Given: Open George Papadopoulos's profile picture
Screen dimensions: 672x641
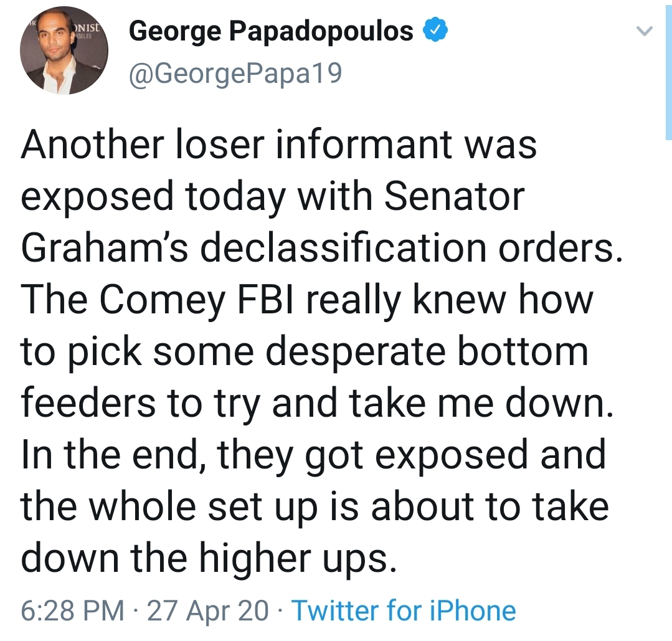Looking at the screenshot, I should click(x=64, y=51).
